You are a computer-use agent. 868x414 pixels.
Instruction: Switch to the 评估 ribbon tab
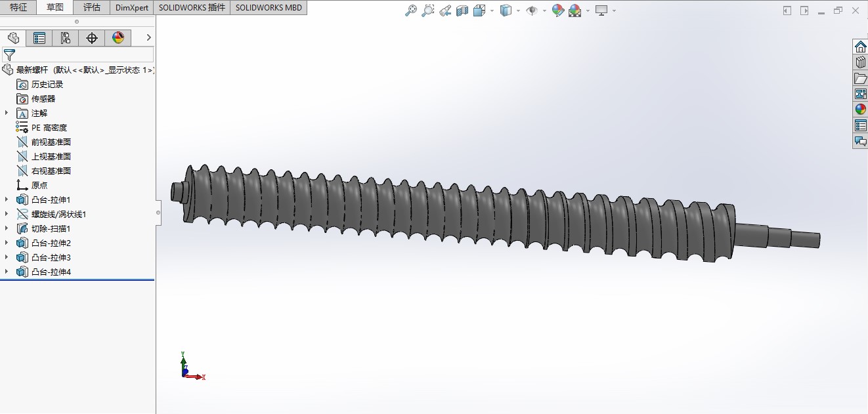(92, 8)
